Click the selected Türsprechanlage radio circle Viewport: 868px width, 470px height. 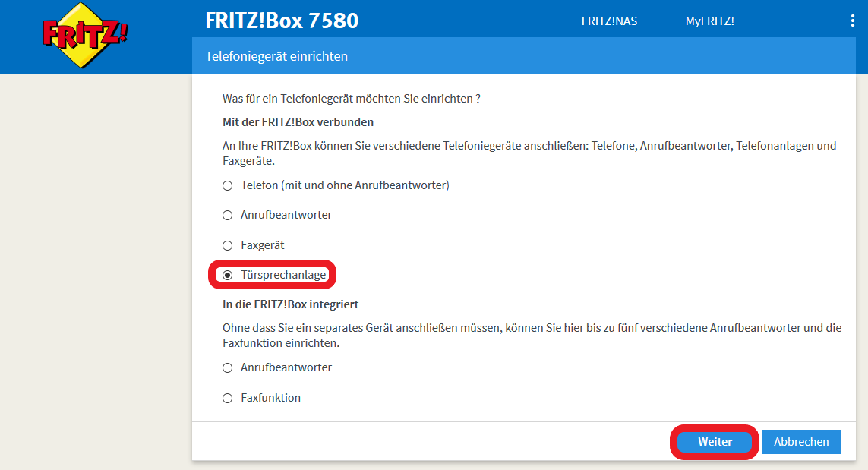click(x=227, y=275)
